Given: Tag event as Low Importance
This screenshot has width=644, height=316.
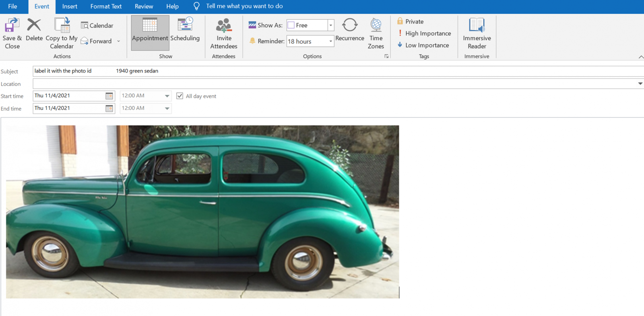Looking at the screenshot, I should coord(423,45).
